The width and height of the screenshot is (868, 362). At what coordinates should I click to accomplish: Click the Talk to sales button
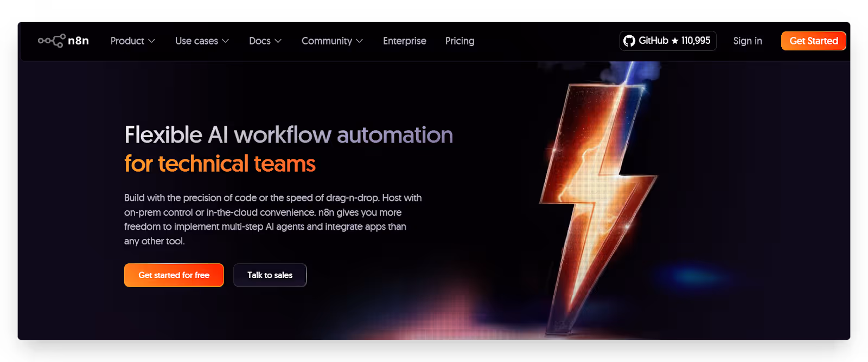coord(270,275)
